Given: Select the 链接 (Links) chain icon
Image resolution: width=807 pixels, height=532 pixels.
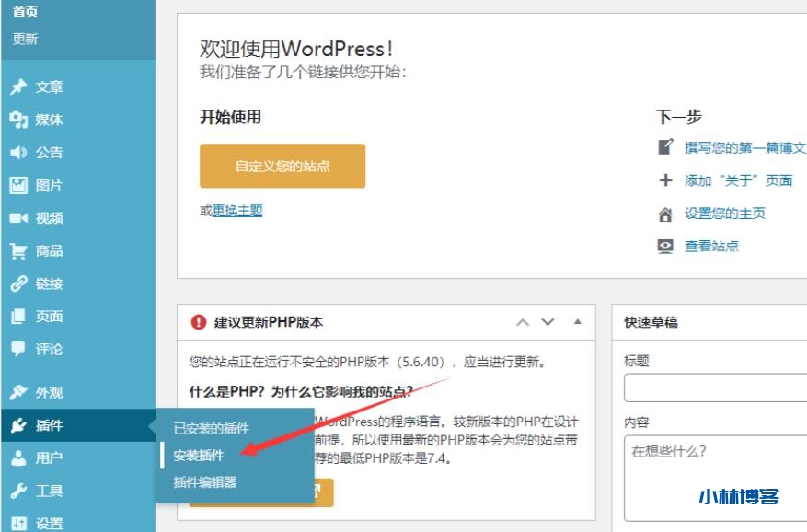Looking at the screenshot, I should pos(20,283).
